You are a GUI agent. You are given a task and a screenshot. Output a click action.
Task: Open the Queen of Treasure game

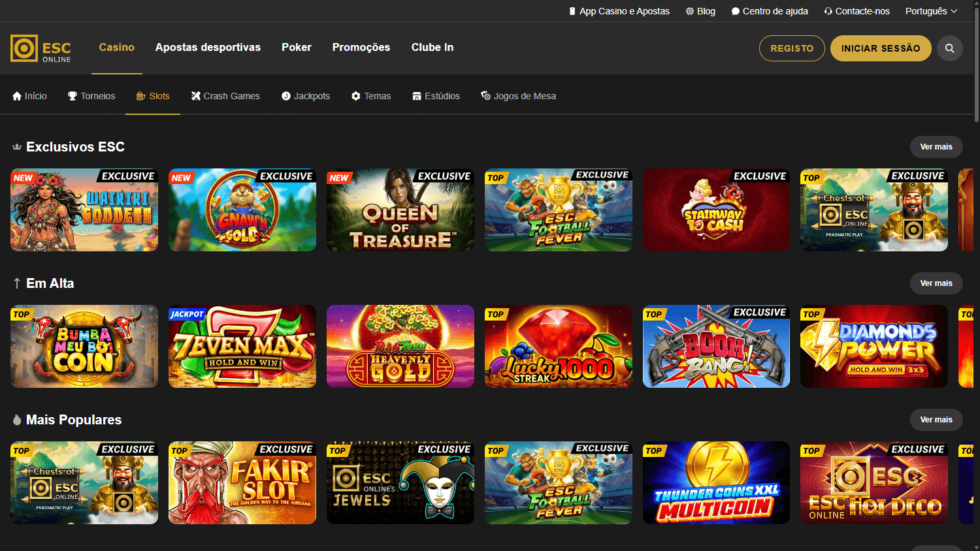pyautogui.click(x=400, y=210)
